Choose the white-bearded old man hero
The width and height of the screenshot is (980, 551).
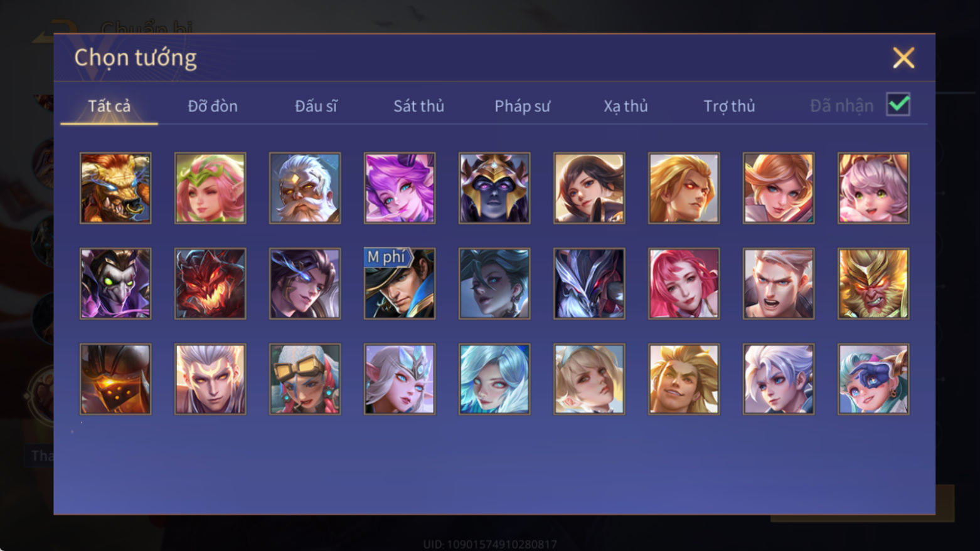click(x=305, y=188)
